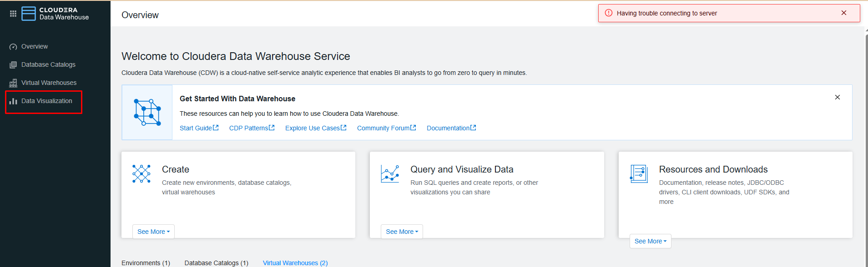Click the Create card network icon

tap(141, 174)
